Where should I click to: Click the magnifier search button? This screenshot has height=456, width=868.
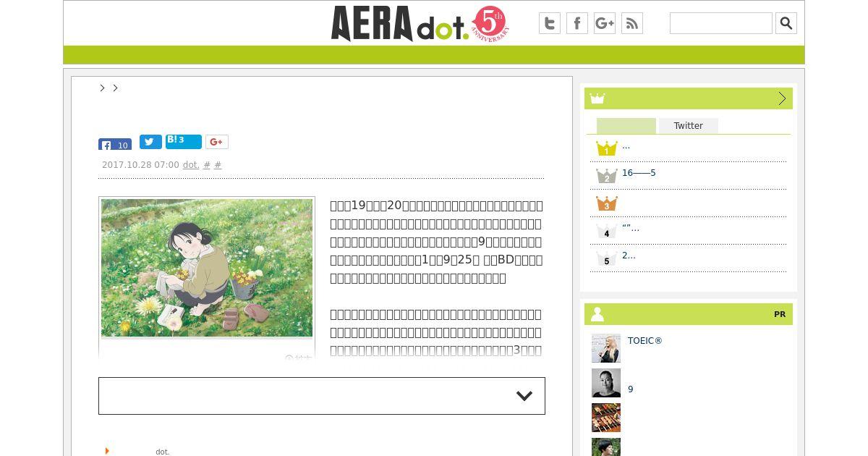click(x=786, y=23)
